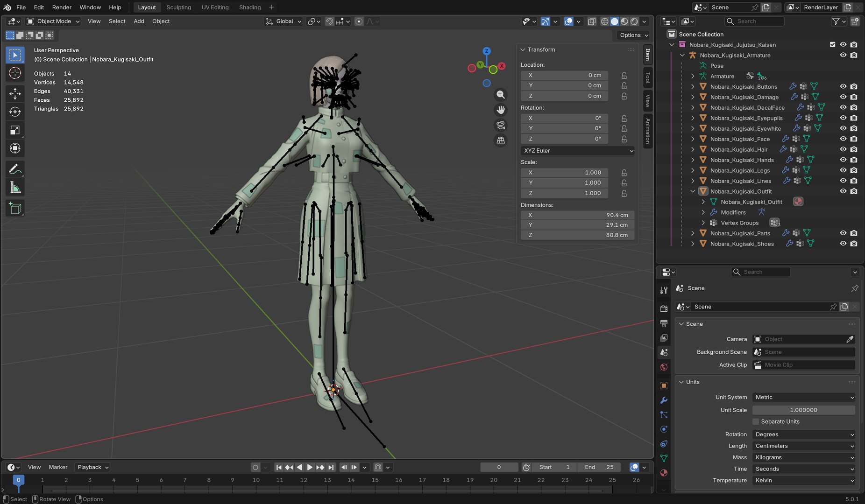The image size is (865, 504).
Task: Open the Render properties tab icon
Action: coord(664,308)
